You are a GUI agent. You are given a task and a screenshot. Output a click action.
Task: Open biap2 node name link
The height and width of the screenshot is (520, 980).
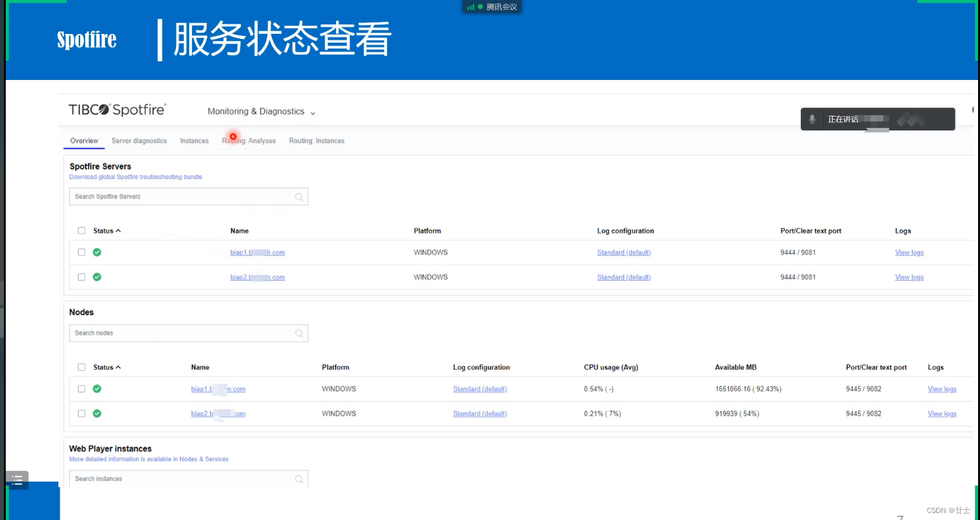click(x=218, y=414)
